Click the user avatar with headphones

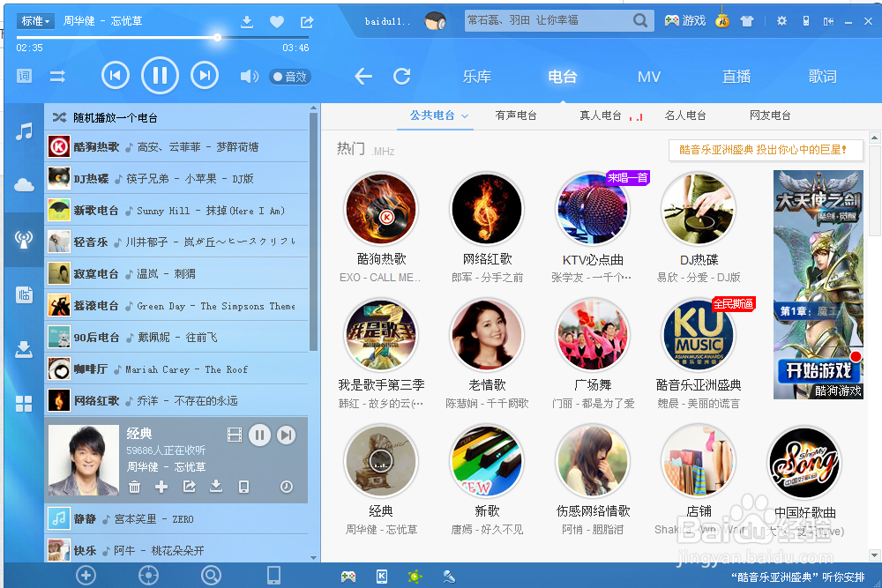435,21
